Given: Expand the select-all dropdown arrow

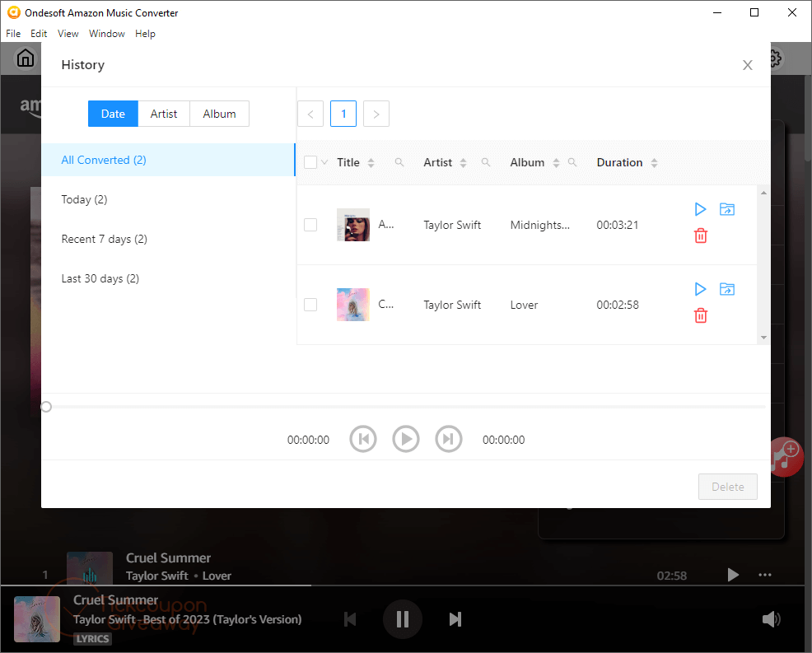Looking at the screenshot, I should [x=324, y=162].
